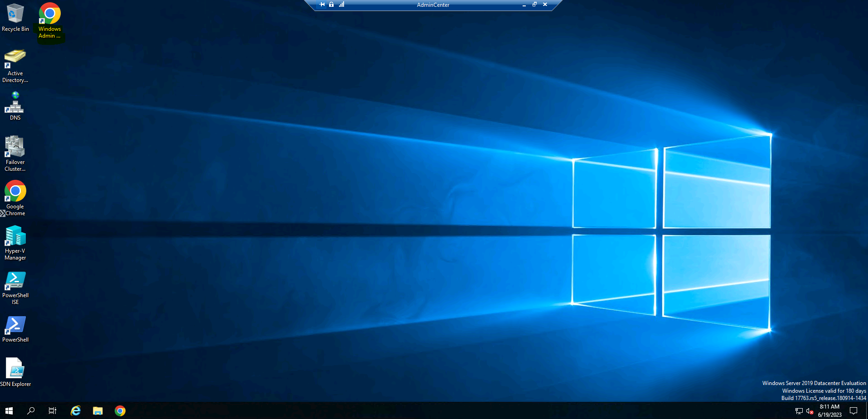Select the SDN Explorer script file
Viewport: 868px width, 419px height.
click(x=15, y=372)
